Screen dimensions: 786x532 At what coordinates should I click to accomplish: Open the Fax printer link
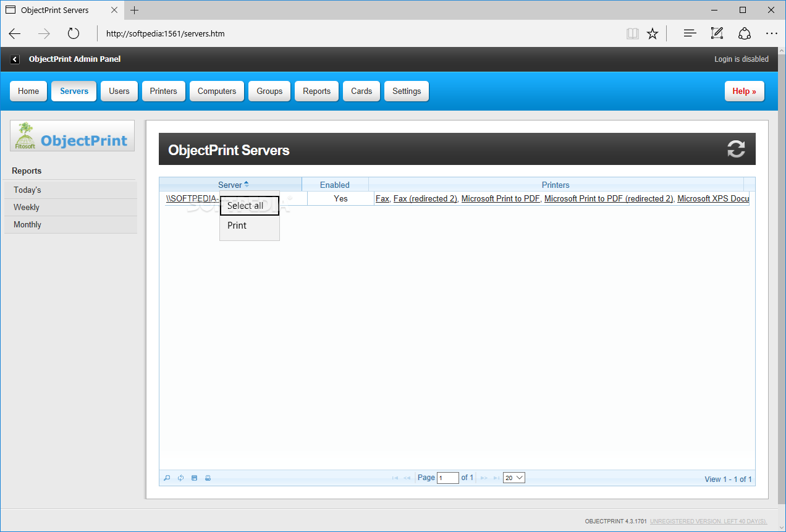tap(382, 198)
